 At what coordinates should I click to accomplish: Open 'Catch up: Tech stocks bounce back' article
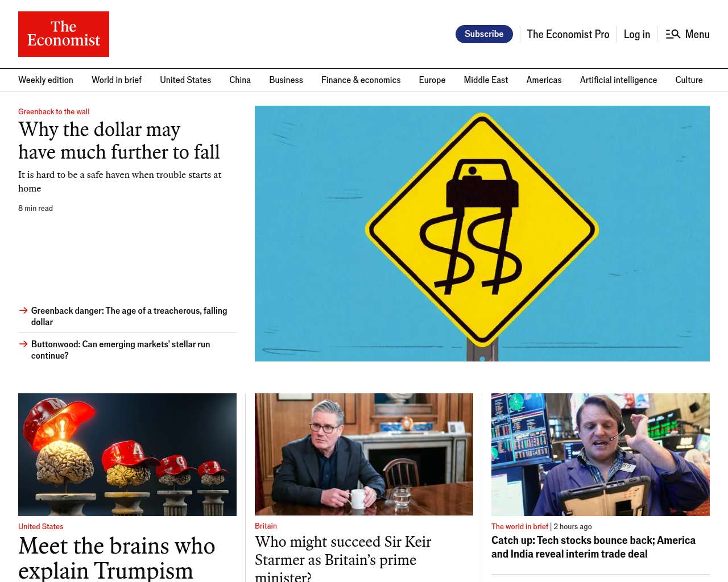pyautogui.click(x=593, y=547)
